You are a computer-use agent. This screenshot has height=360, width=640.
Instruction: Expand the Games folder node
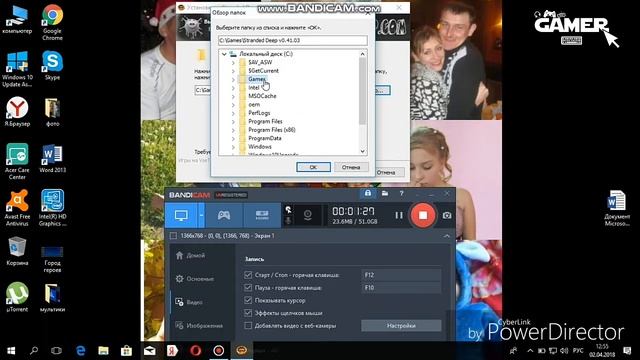click(233, 79)
